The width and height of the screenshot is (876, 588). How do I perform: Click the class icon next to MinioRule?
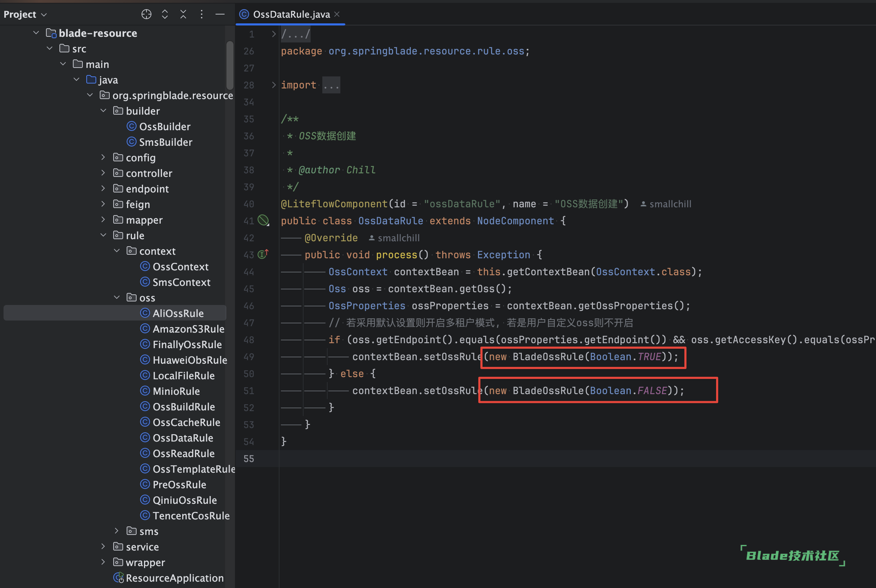point(145,391)
